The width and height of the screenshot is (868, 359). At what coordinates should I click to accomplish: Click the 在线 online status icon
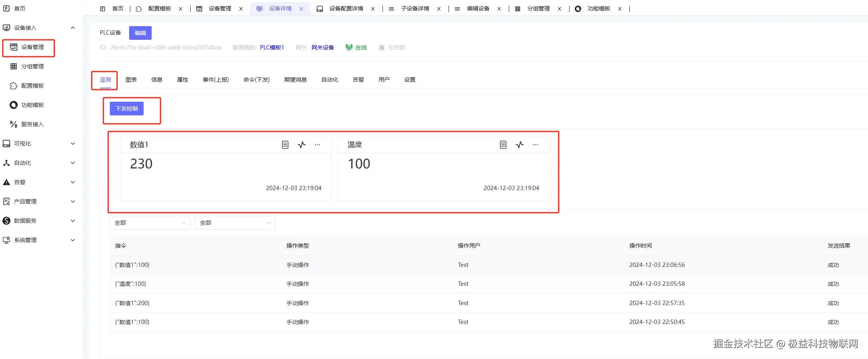click(x=349, y=47)
